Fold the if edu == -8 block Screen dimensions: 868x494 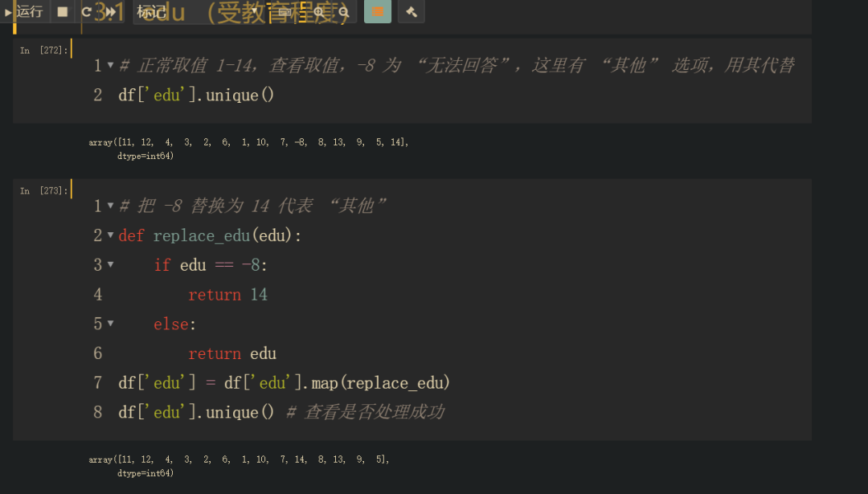pyautogui.click(x=110, y=264)
